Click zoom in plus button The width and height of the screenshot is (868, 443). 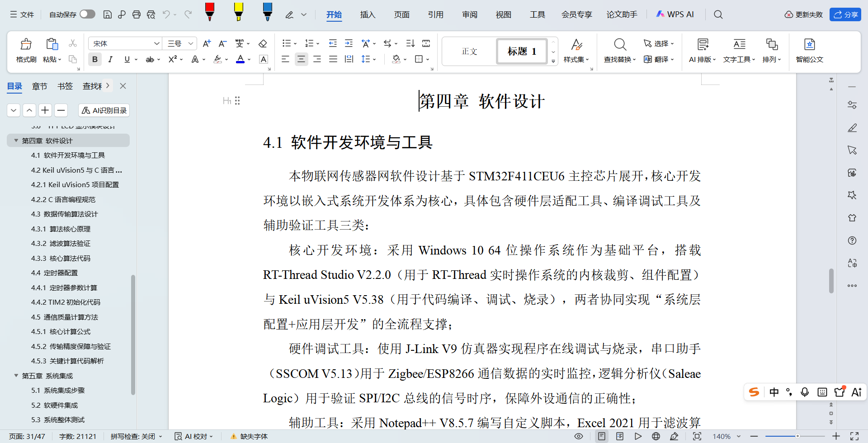click(836, 436)
